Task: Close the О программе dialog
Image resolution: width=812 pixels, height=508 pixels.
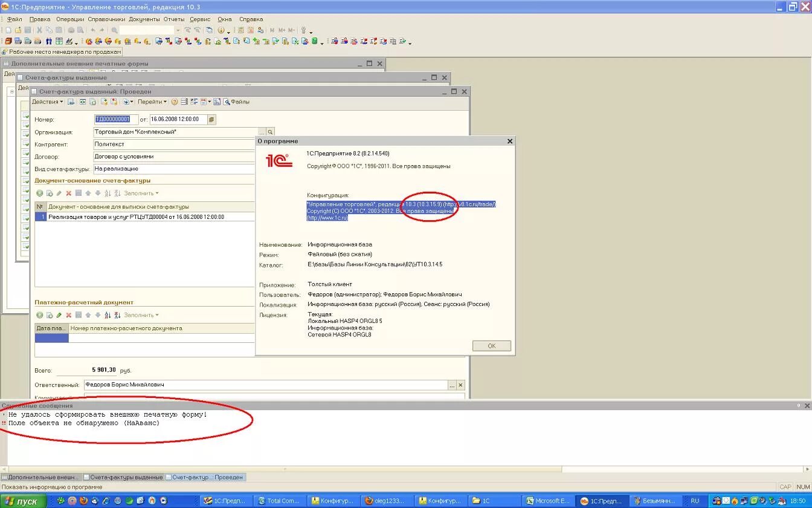Action: pos(510,141)
